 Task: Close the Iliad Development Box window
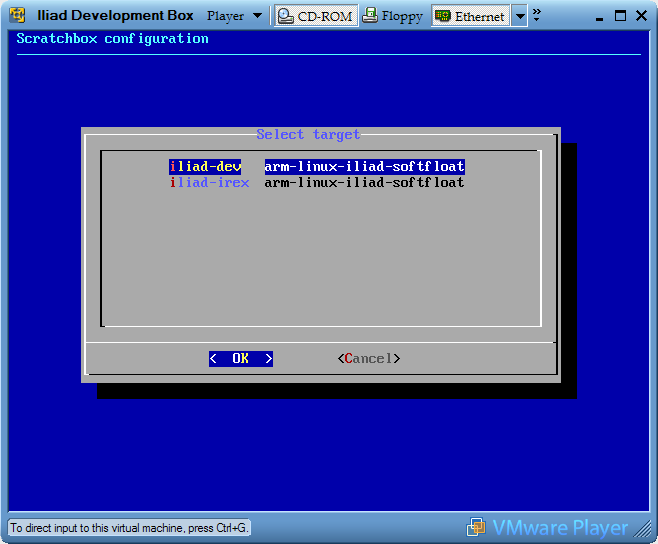[x=641, y=16]
